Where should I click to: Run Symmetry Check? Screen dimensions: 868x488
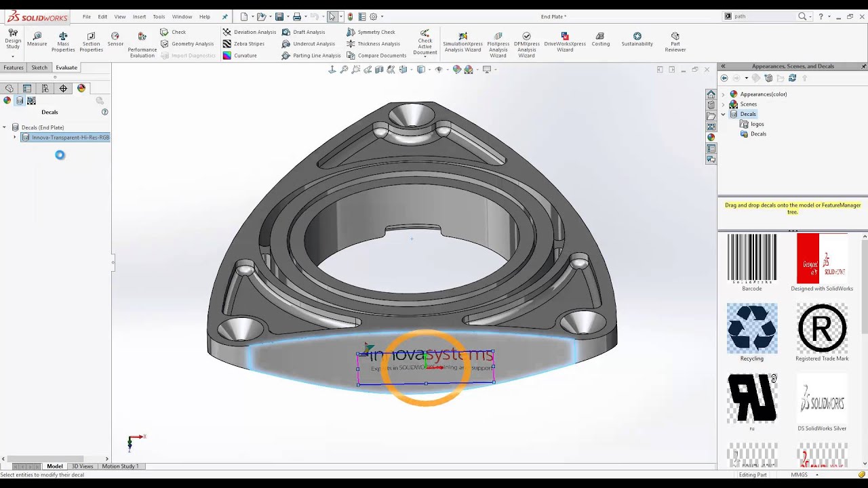pos(370,32)
